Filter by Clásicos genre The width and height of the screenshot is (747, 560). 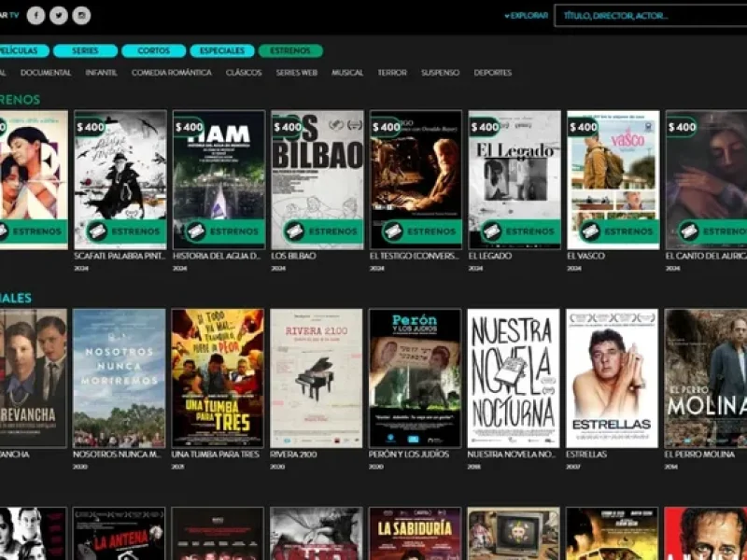(x=244, y=73)
